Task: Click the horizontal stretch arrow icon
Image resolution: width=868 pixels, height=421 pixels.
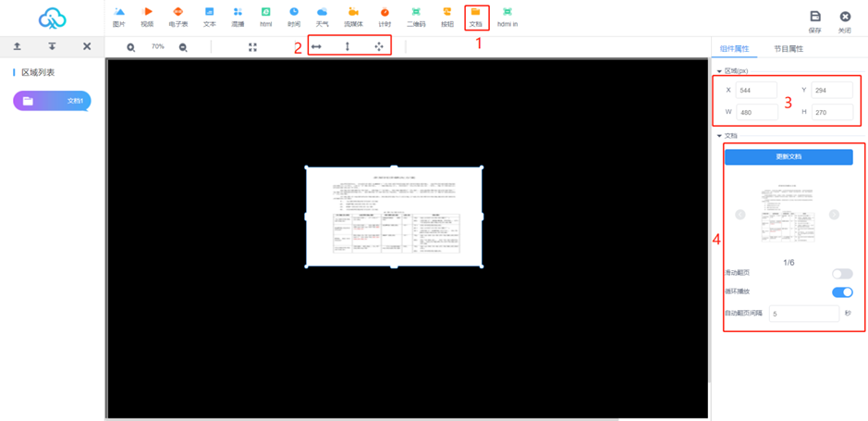Action: coord(316,47)
